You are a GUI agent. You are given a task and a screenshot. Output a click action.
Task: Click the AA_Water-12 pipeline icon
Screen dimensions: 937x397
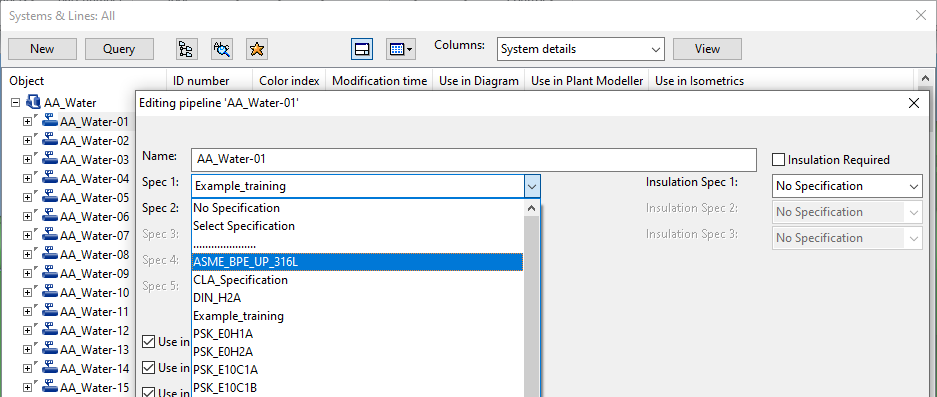click(x=50, y=331)
